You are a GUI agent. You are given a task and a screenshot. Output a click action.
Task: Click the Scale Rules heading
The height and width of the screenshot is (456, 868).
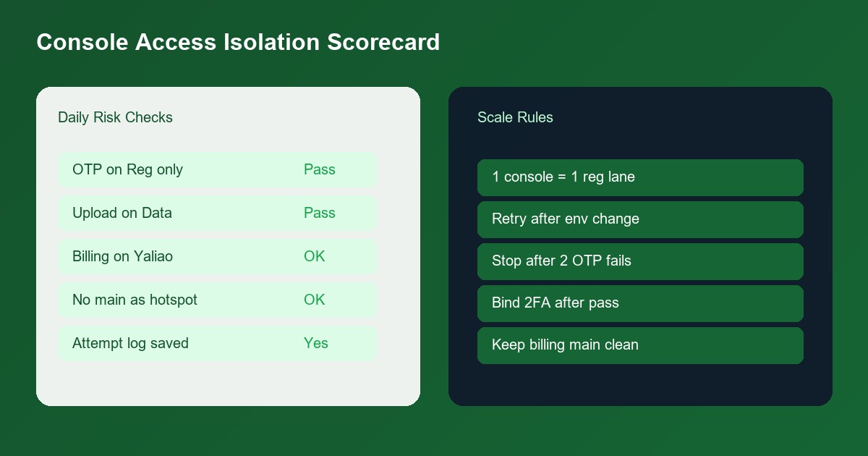click(515, 117)
